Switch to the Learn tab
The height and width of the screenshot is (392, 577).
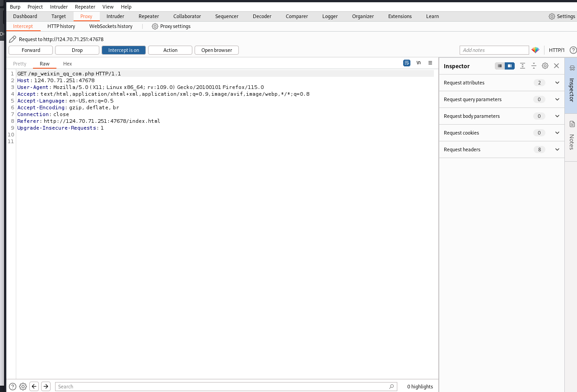tap(432, 16)
